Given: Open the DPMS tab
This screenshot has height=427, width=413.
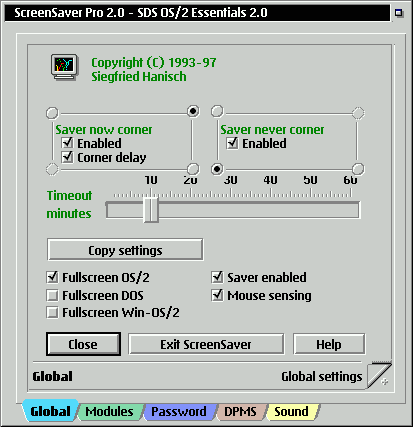Looking at the screenshot, I should point(241,411).
